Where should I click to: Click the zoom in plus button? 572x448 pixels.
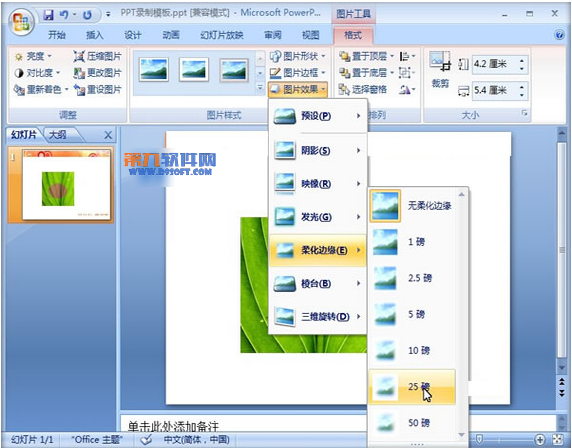coord(540,440)
